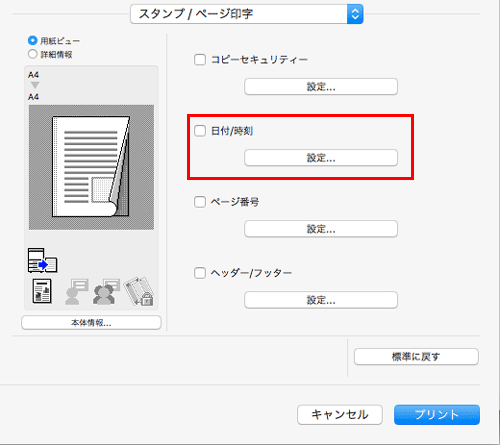
Task: Select the 用紙ビュー radio button
Action: [x=32, y=41]
